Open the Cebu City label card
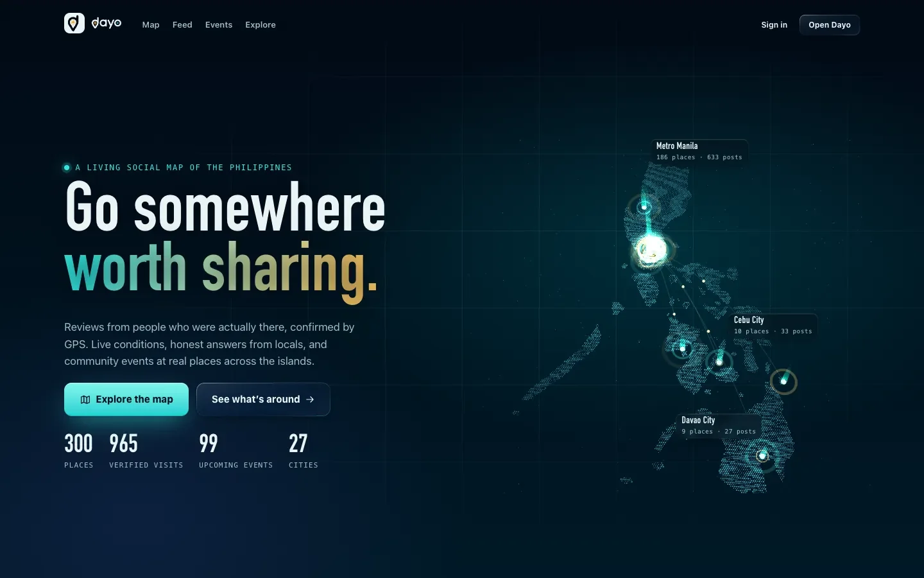The height and width of the screenshot is (578, 924). [773, 326]
